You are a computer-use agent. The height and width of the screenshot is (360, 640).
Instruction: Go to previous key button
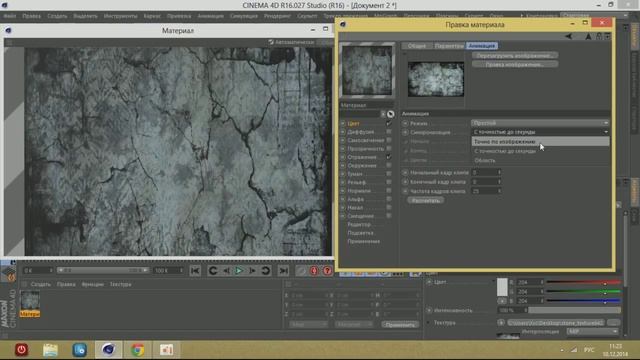click(213, 271)
